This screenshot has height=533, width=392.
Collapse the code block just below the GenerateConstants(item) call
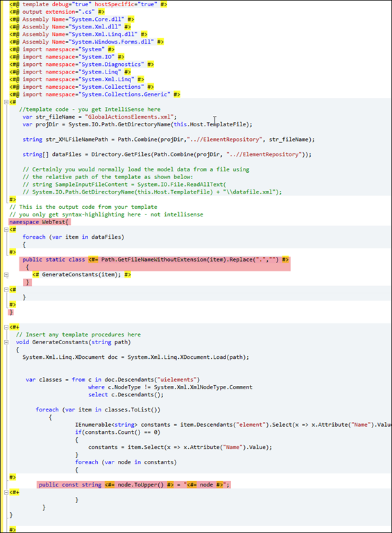[6, 289]
